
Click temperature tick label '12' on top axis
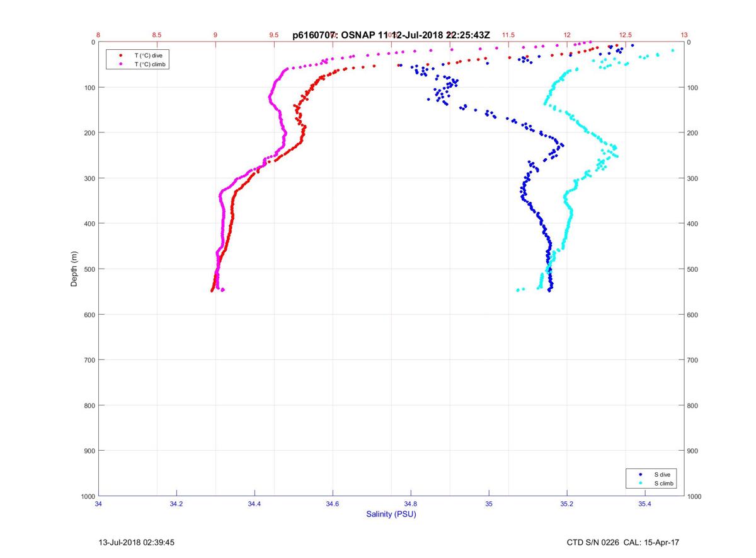[x=567, y=35]
